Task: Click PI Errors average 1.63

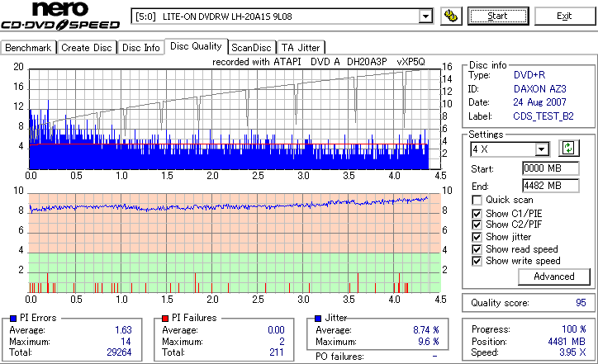Action: (x=123, y=329)
